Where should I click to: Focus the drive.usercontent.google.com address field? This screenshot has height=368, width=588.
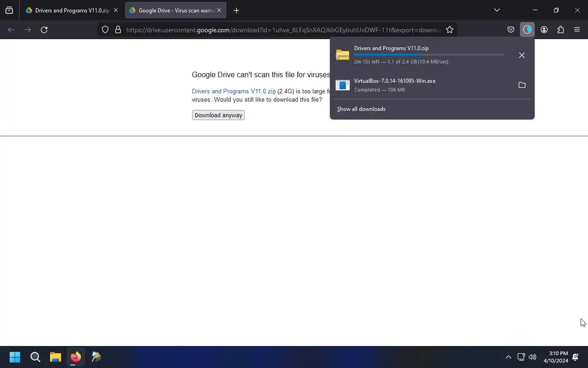coord(283,29)
